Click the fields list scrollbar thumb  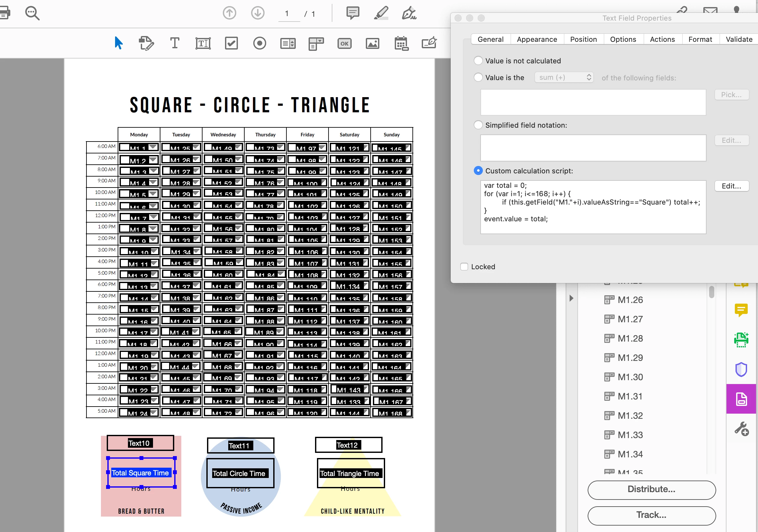711,292
